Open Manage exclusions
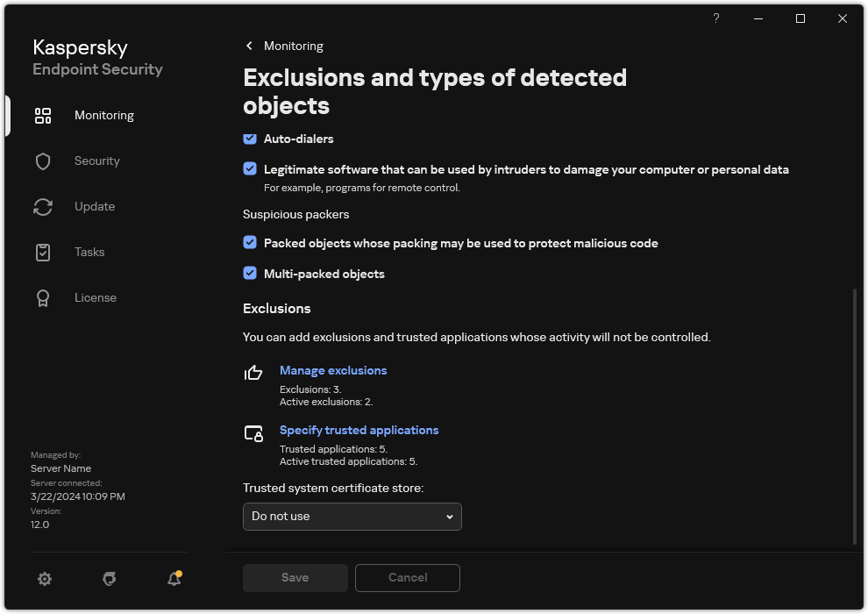This screenshot has width=868, height=614. coord(332,370)
